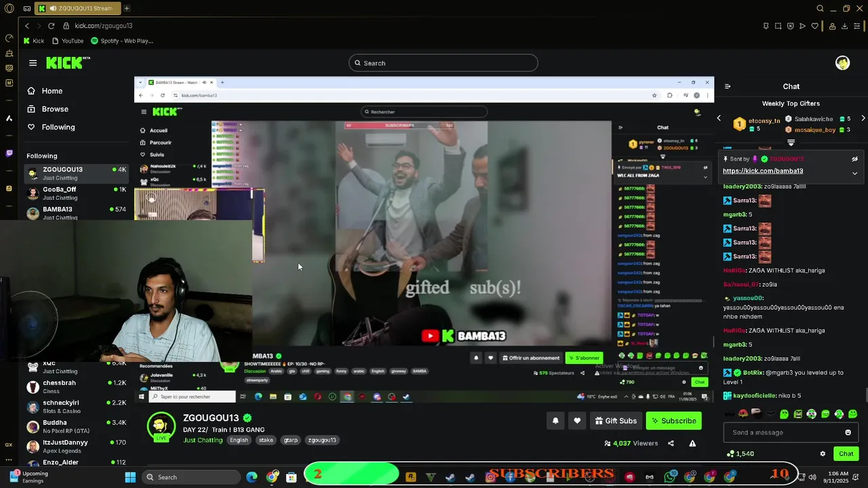Screen dimensions: 868x488
Task: Go to Home in sidebar
Action: [45, 91]
